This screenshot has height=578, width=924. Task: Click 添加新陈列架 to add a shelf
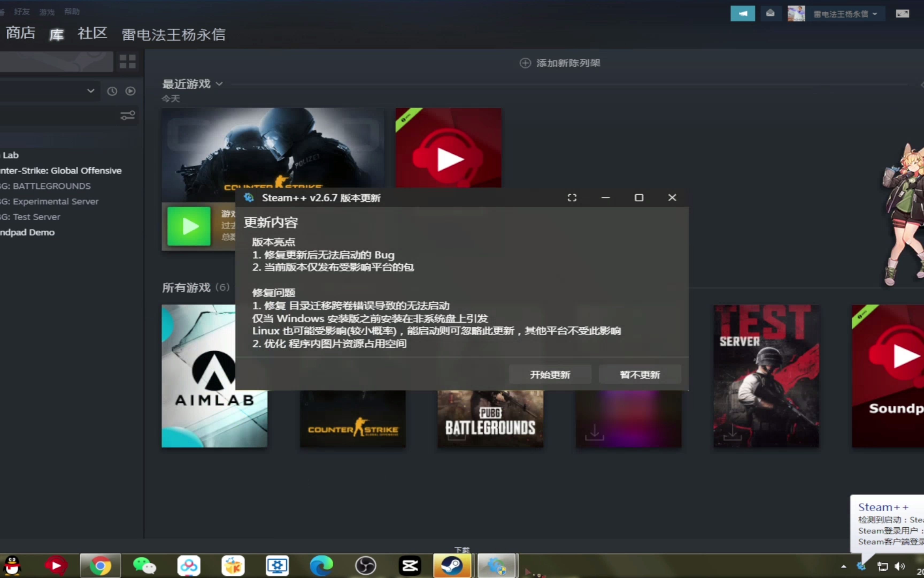click(560, 63)
